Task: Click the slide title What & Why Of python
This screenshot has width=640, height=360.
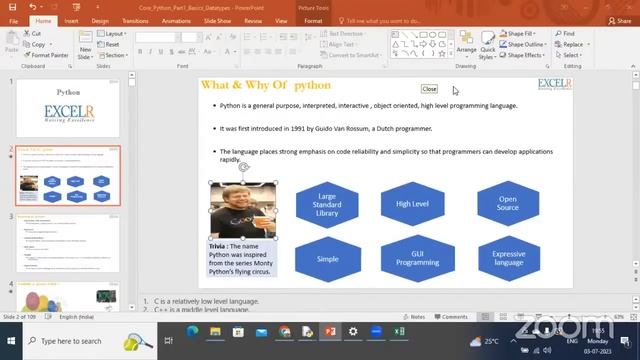Action: [266, 85]
